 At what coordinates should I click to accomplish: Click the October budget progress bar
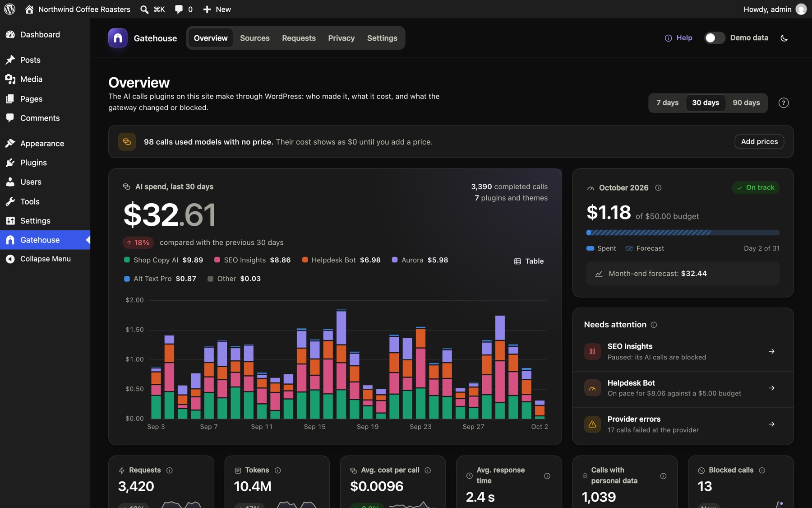[x=683, y=233]
